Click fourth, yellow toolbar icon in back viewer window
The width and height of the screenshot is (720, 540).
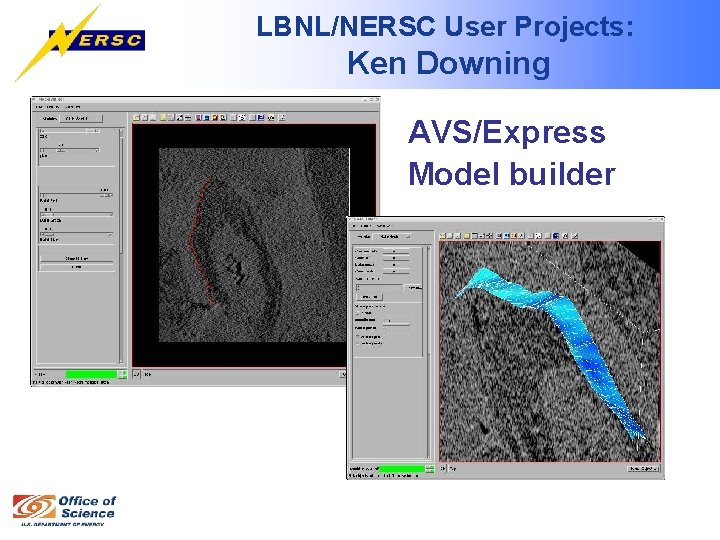(163, 118)
